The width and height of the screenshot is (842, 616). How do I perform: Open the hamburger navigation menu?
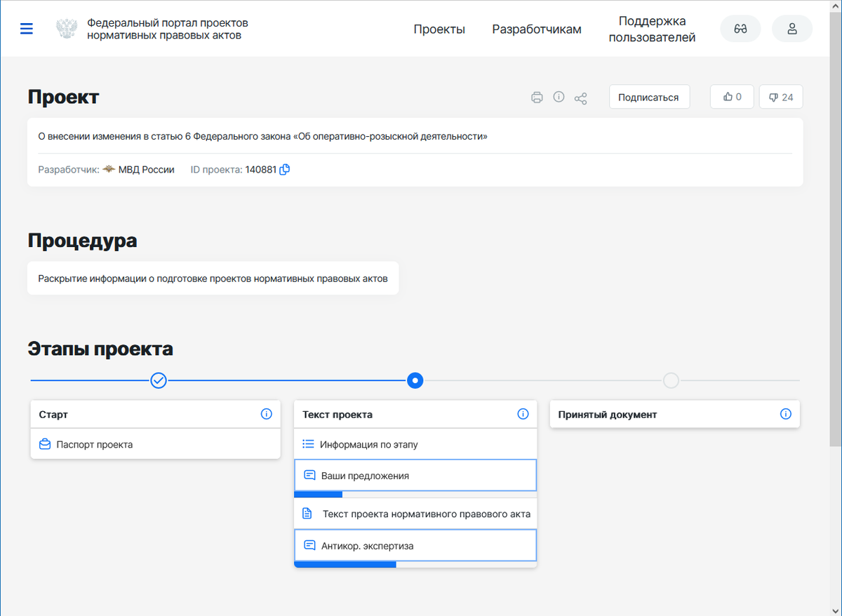[x=27, y=29]
